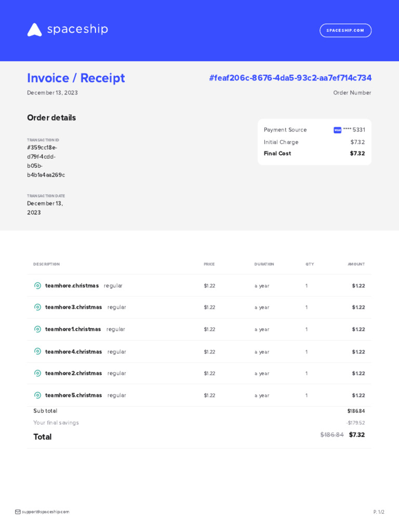The image size is (399, 532).
Task: Click the transaction ID starting #359cc18e-
Action: [46, 161]
